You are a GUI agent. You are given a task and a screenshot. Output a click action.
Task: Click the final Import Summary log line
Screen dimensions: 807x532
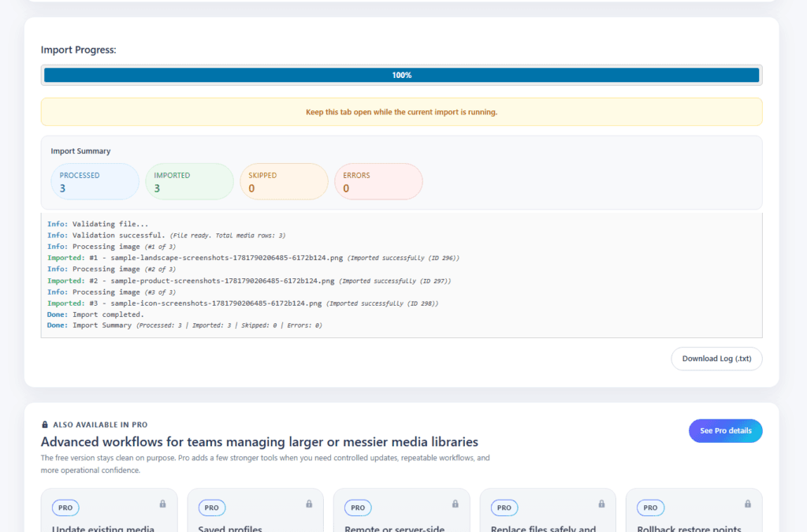[184, 326]
